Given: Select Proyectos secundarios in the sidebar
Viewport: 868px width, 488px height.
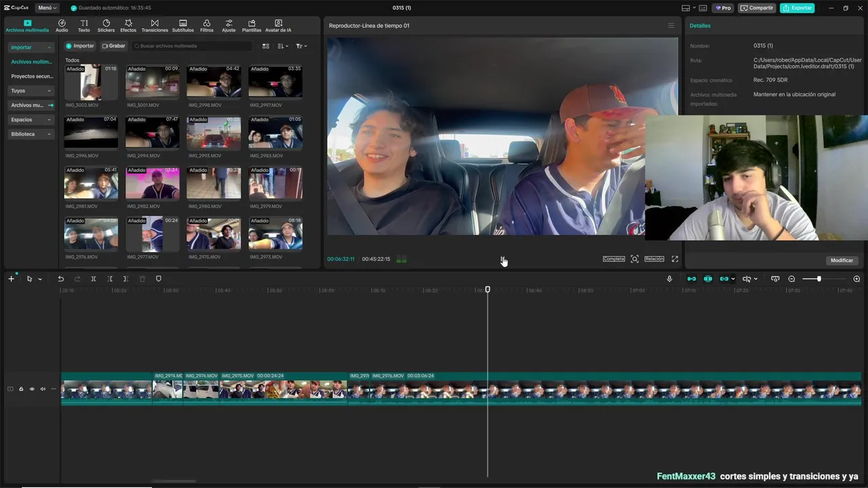Looking at the screenshot, I should coord(32,77).
